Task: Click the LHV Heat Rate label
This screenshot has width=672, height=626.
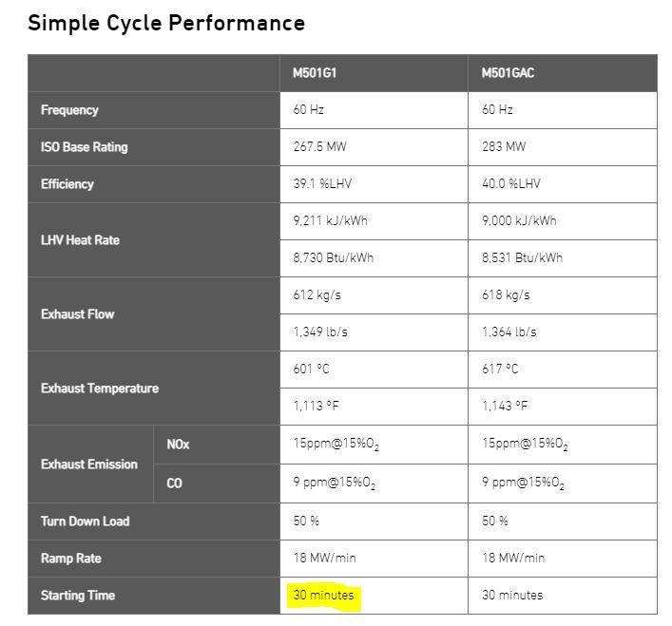Action: pos(80,240)
